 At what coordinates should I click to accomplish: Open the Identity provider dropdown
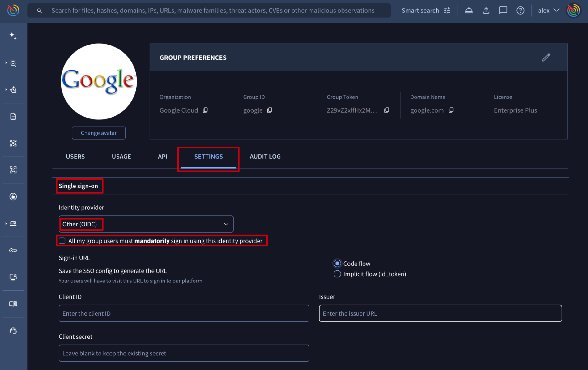(x=146, y=224)
